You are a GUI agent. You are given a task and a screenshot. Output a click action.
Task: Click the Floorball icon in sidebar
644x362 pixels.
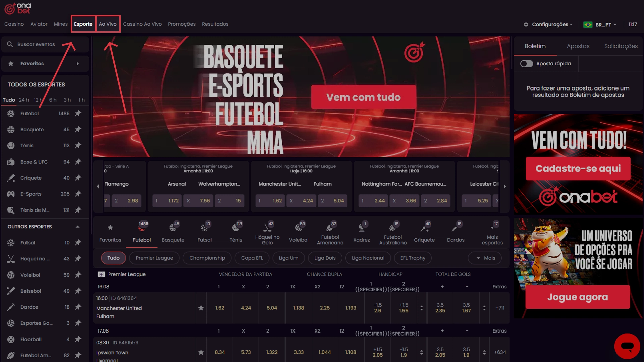click(11, 339)
